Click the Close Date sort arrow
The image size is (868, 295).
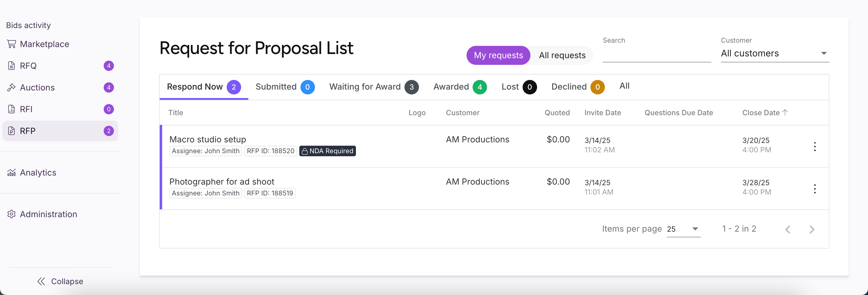click(x=785, y=112)
